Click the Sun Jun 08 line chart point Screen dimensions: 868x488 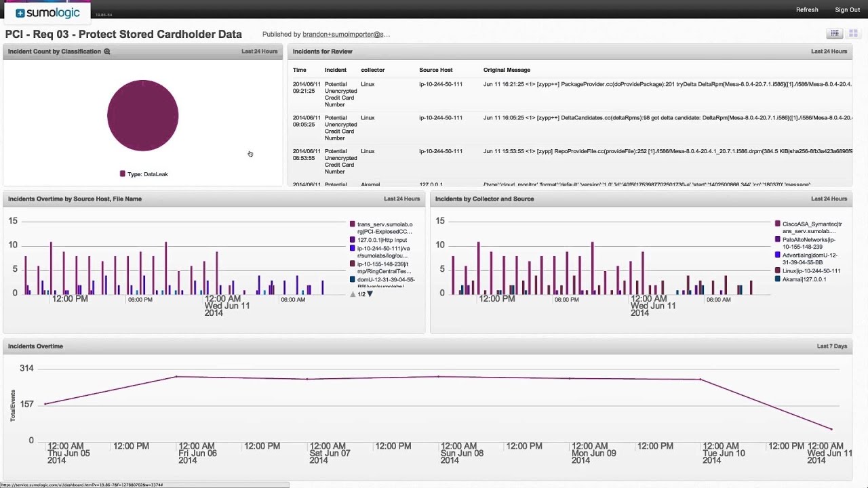(x=439, y=376)
